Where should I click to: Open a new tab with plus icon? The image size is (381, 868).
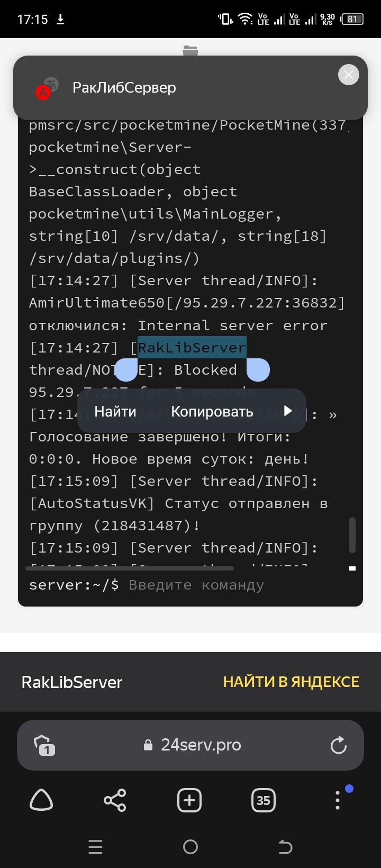point(189,800)
